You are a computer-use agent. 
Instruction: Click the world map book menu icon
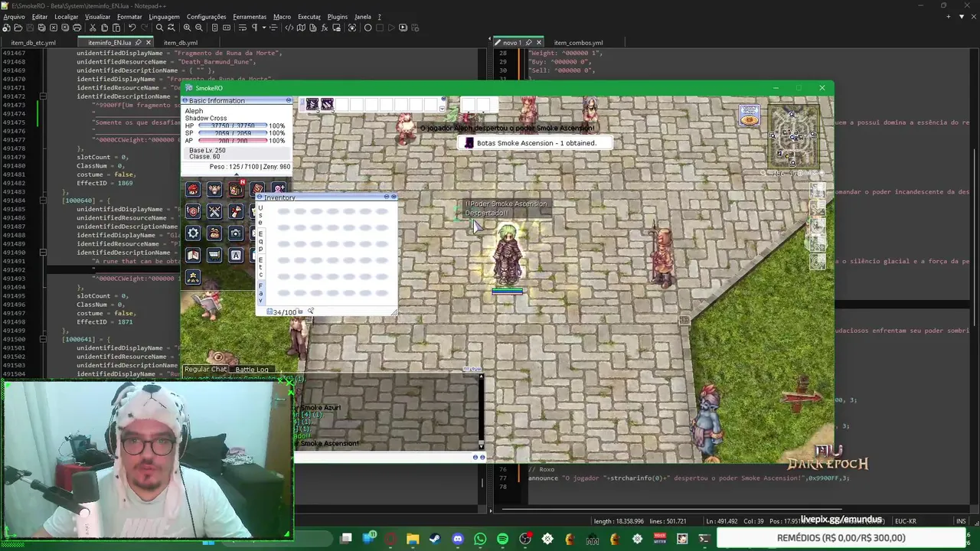[193, 255]
